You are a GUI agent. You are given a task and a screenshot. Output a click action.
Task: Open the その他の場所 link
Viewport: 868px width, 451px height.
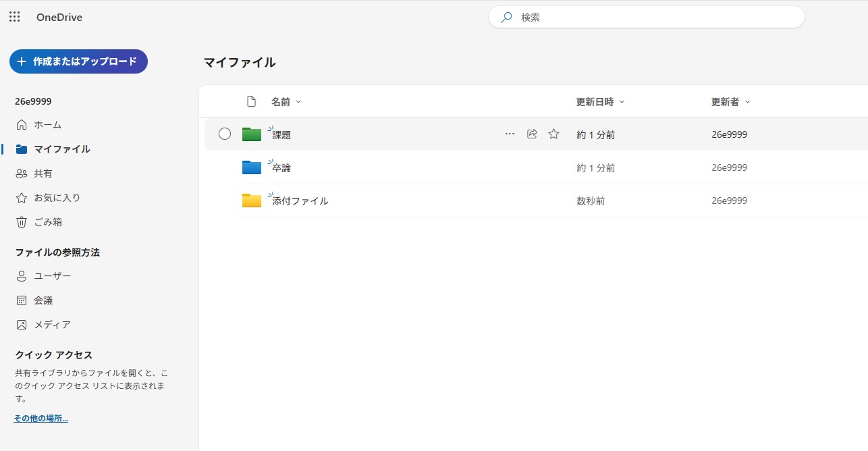pos(40,418)
